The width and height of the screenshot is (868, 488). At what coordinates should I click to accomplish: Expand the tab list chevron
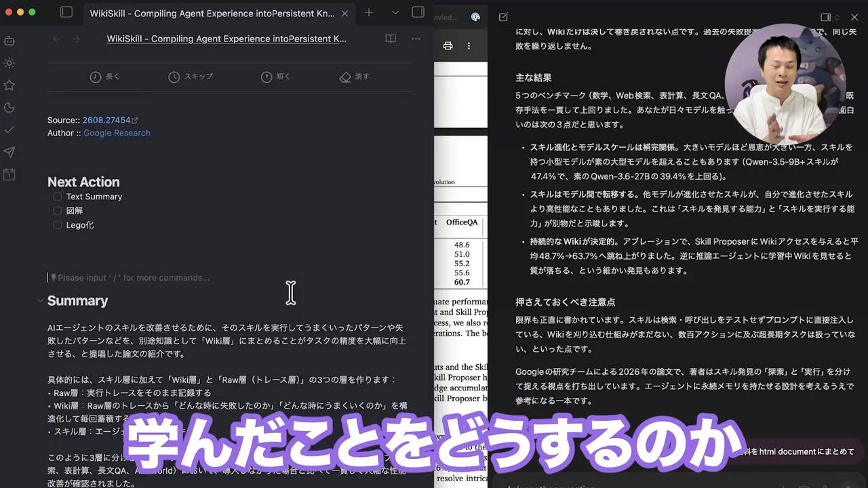[396, 12]
